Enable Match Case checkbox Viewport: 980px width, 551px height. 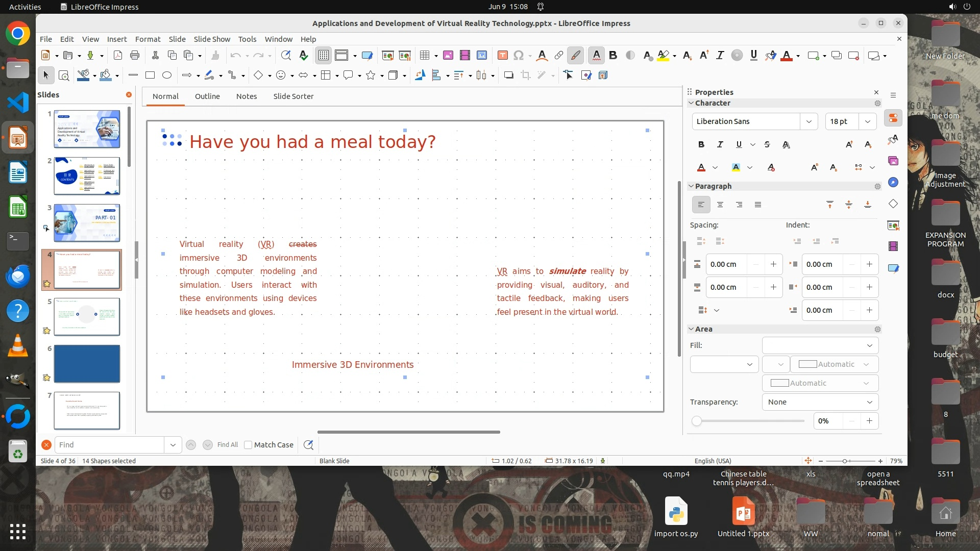click(x=248, y=445)
